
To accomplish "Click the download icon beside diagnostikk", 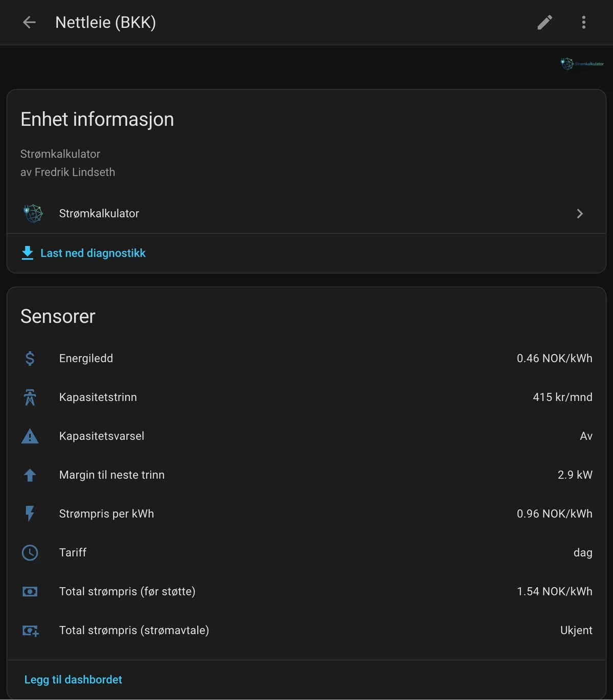I will pos(28,253).
